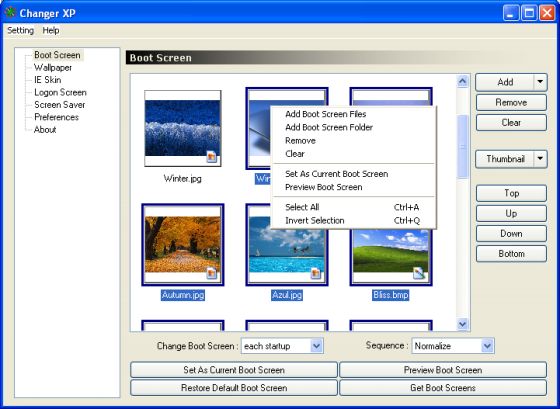Select the Winter.jpg thumbnail
This screenshot has height=409, width=560.
pos(182,128)
